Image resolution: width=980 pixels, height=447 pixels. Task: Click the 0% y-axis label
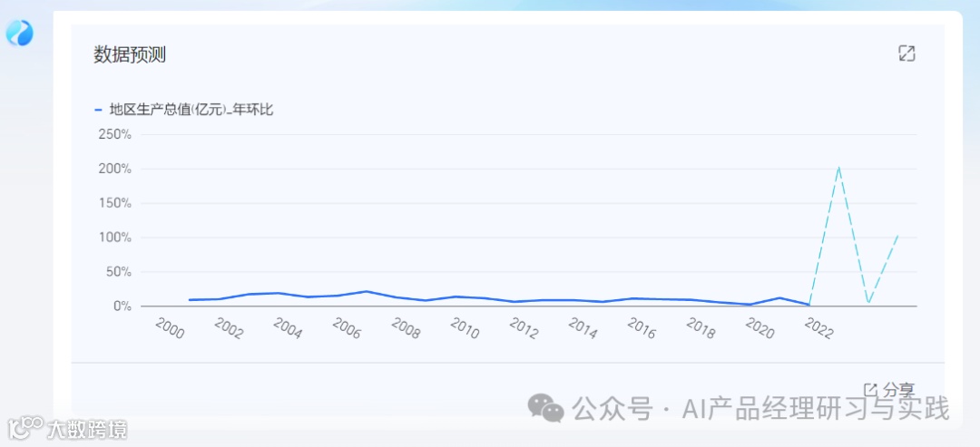point(122,306)
